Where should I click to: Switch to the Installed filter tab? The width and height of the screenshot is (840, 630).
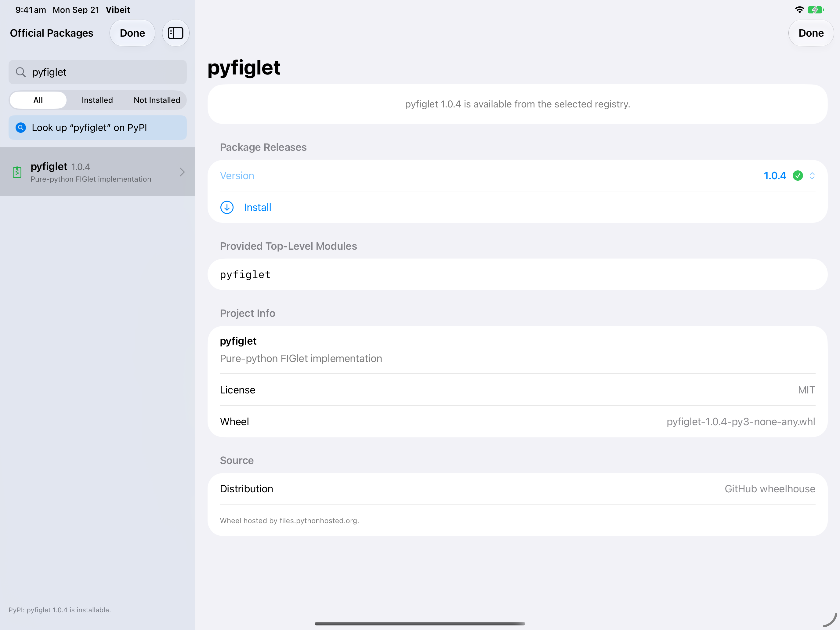pos(97,100)
